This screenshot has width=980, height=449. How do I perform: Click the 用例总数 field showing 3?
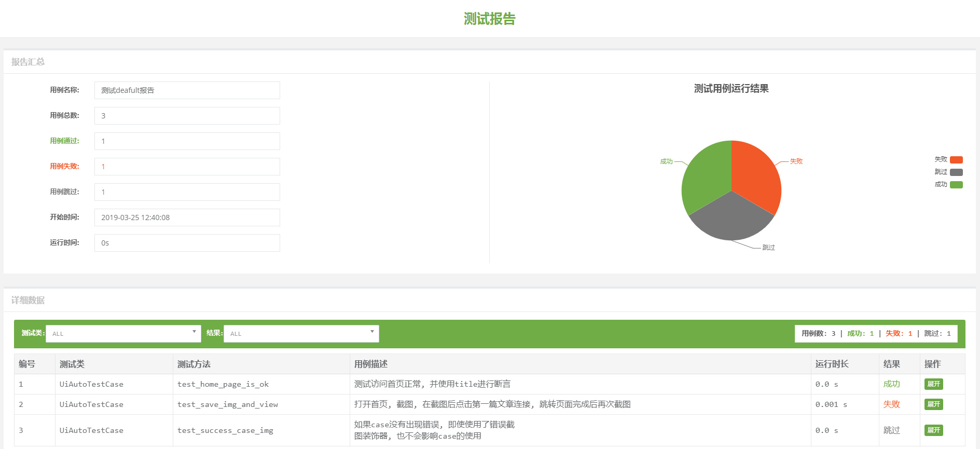coord(187,116)
